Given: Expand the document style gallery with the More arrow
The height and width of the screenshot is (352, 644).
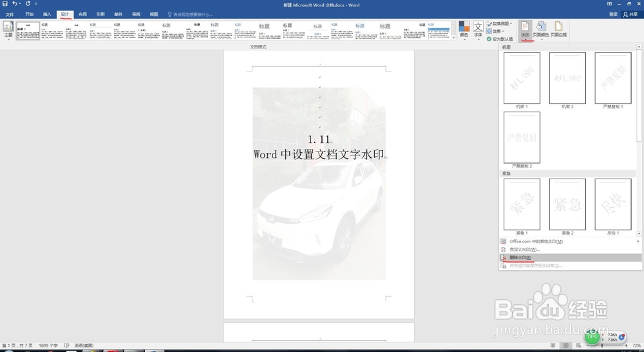Looking at the screenshot, I should (454, 38).
